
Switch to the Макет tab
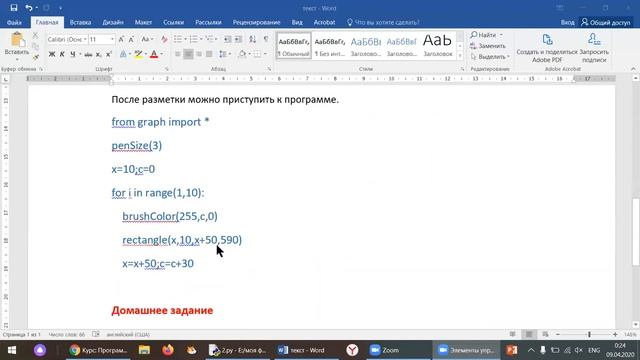[x=143, y=22]
